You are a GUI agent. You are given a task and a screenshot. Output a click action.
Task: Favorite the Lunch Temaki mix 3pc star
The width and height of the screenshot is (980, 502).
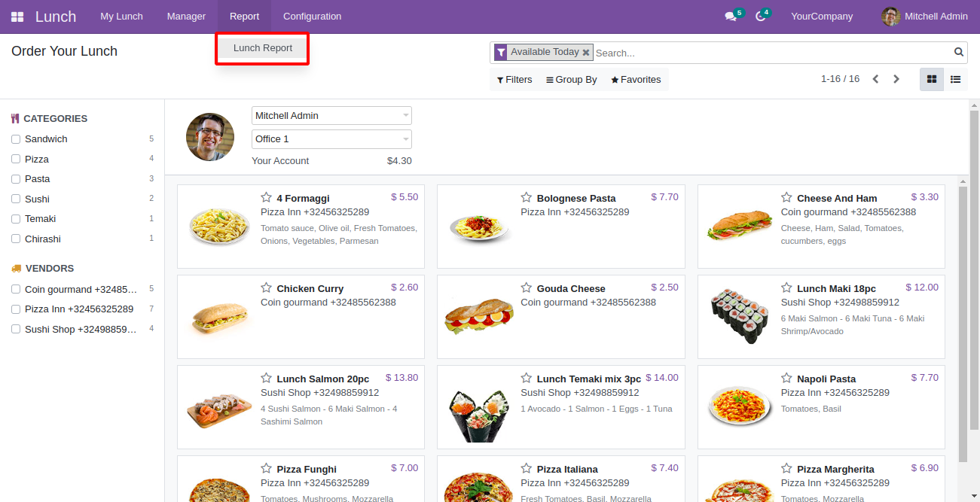coord(527,378)
